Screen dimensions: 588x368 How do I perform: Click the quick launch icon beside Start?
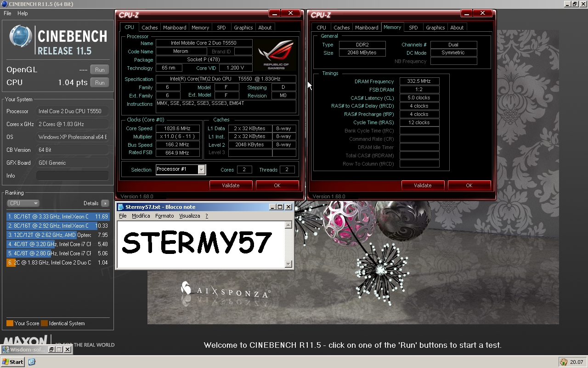tap(32, 362)
